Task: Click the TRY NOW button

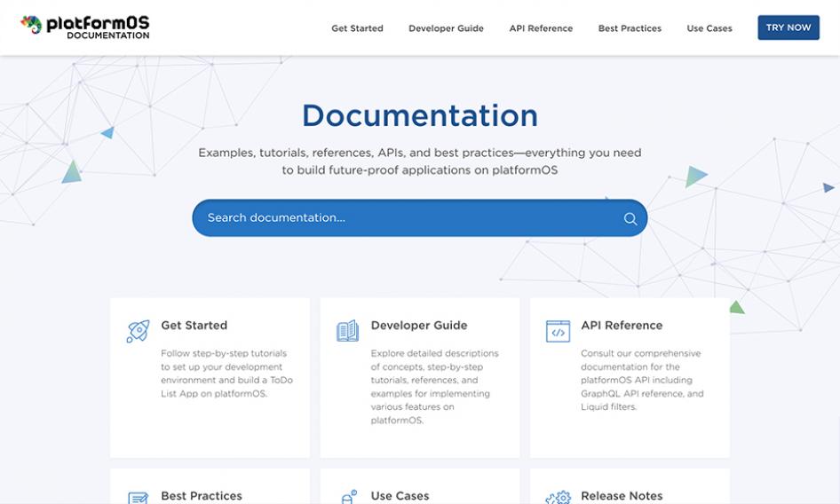Action: (x=788, y=28)
